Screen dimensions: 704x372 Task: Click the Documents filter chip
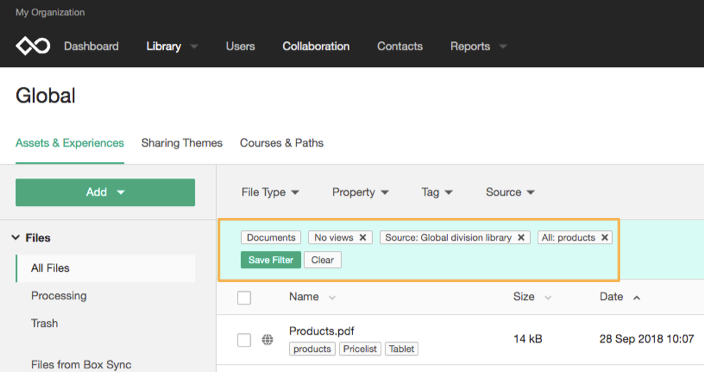pos(271,237)
